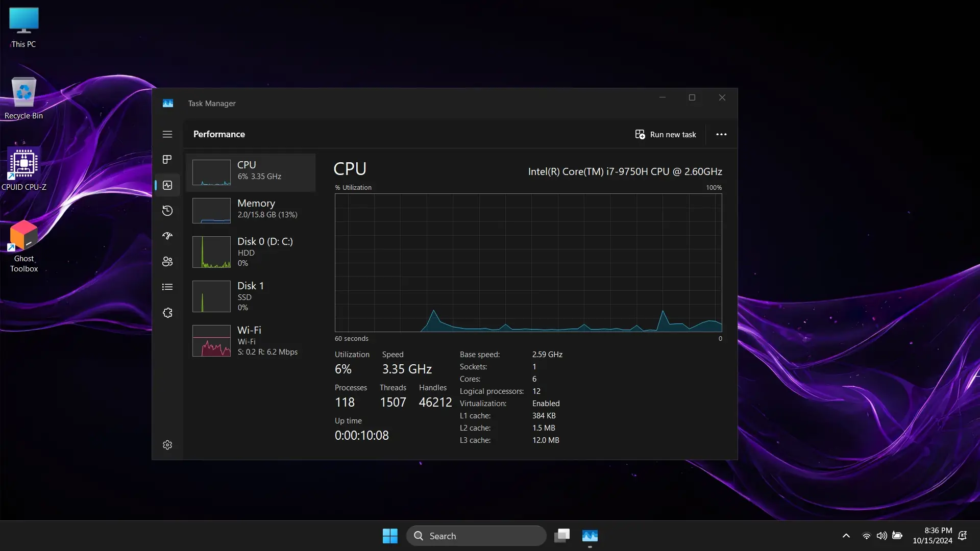
Task: Select the Memory performance item
Action: pyautogui.click(x=251, y=210)
